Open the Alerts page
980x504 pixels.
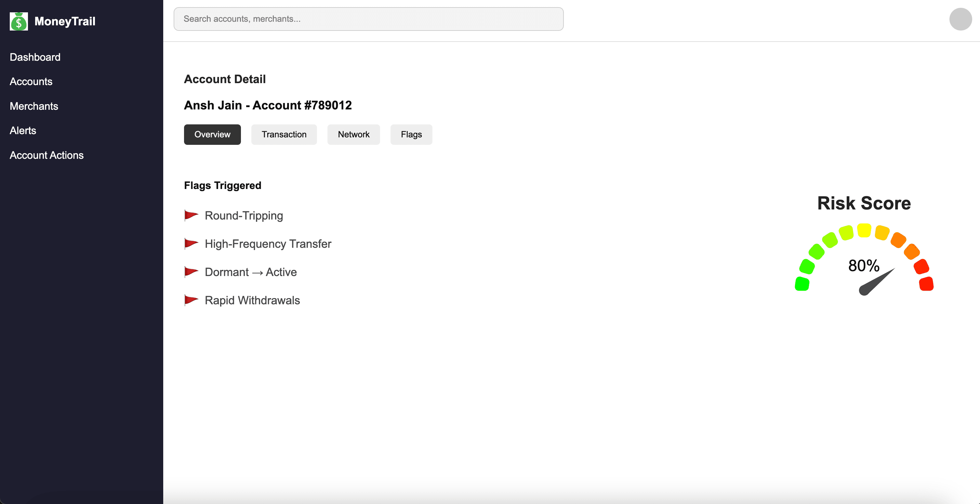pos(23,130)
